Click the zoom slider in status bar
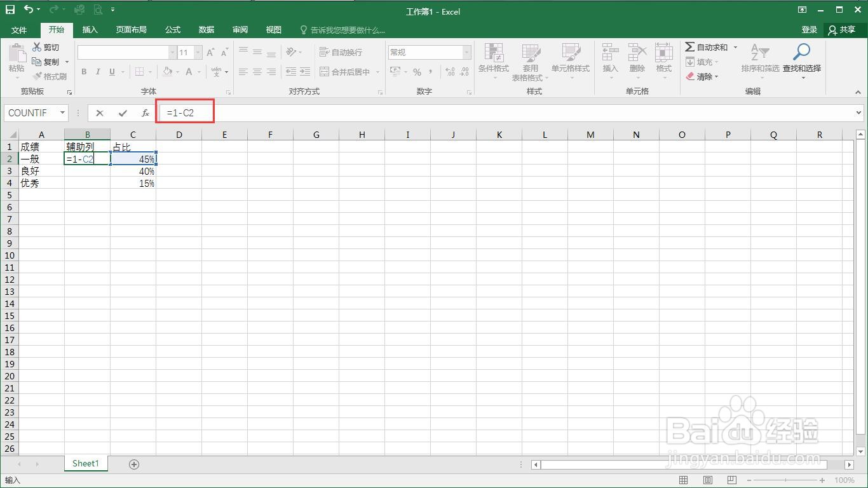Screen dimensions: 868x488 [x=786, y=480]
